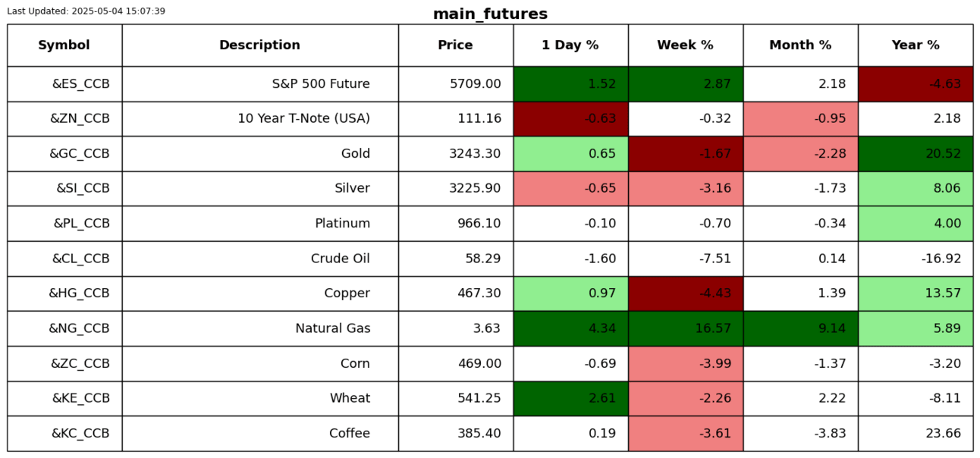Click the dark green 16.57 Natural Gas cell
Image resolution: width=980 pixels, height=458 pixels.
tap(685, 328)
